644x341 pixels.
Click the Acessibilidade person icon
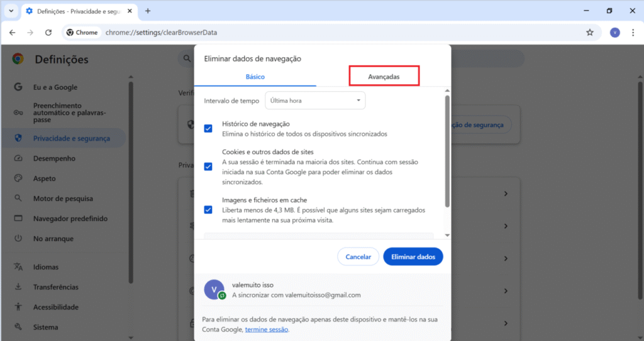tap(18, 307)
